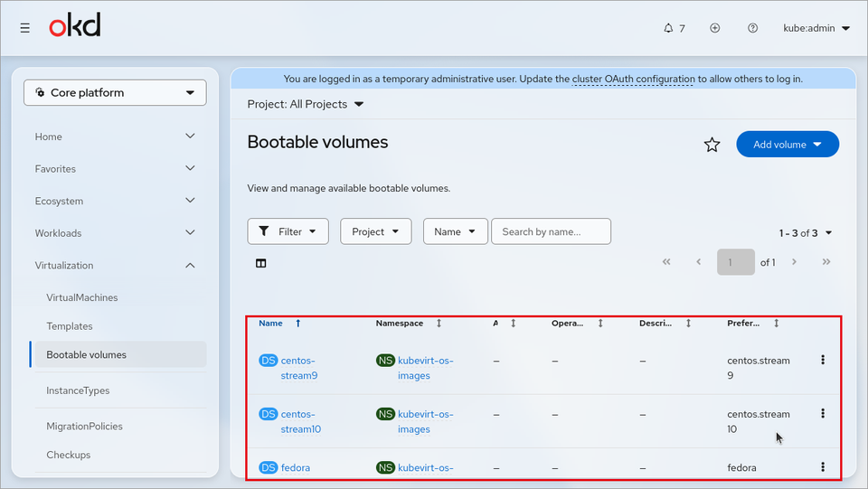
Task: Click the OKD logo
Action: click(75, 25)
